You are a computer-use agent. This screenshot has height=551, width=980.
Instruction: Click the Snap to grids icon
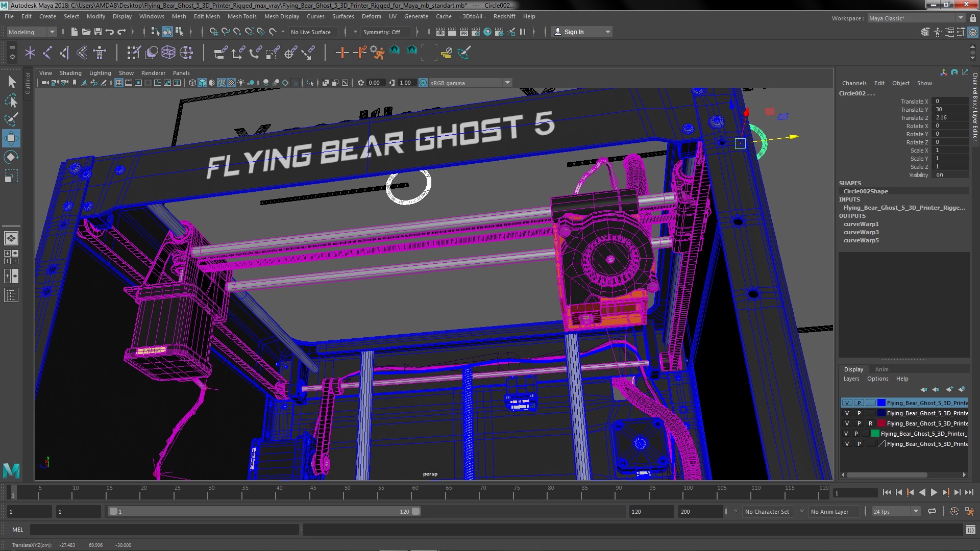tap(214, 32)
